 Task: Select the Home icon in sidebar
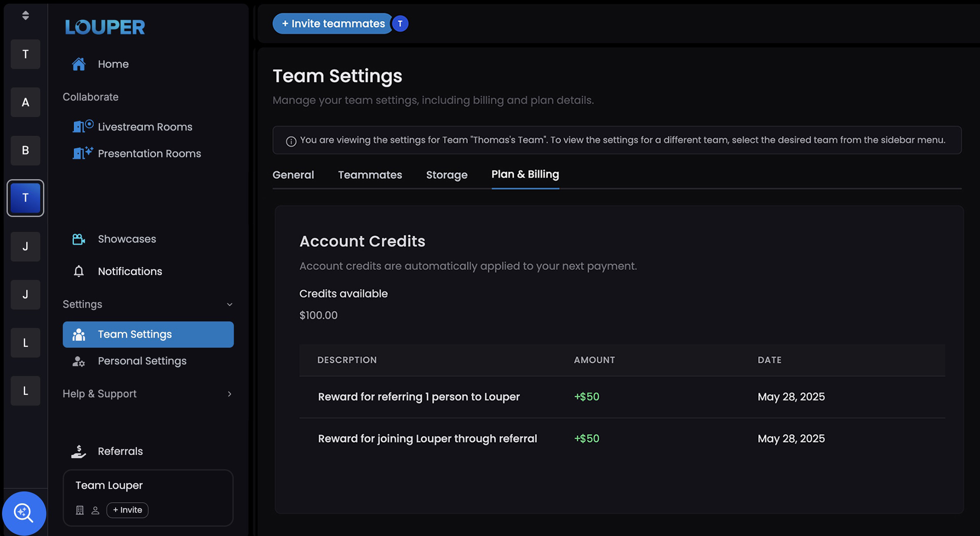click(78, 64)
